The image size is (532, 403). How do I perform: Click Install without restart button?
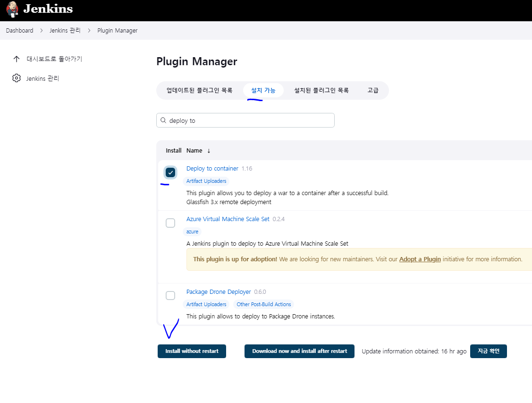tap(192, 351)
